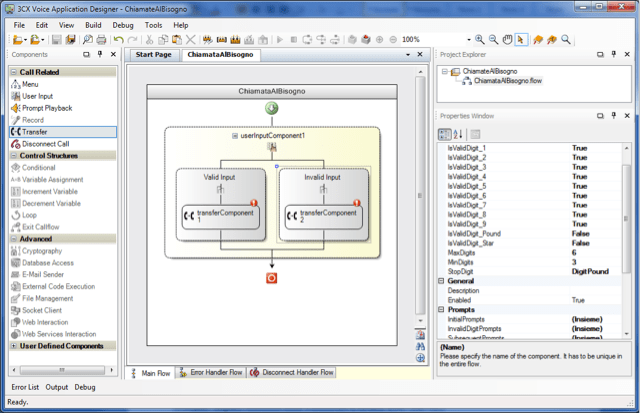The width and height of the screenshot is (640, 414).
Task: Select ChiamataAlBisogno.flow in Project Explorer
Action: coord(502,81)
